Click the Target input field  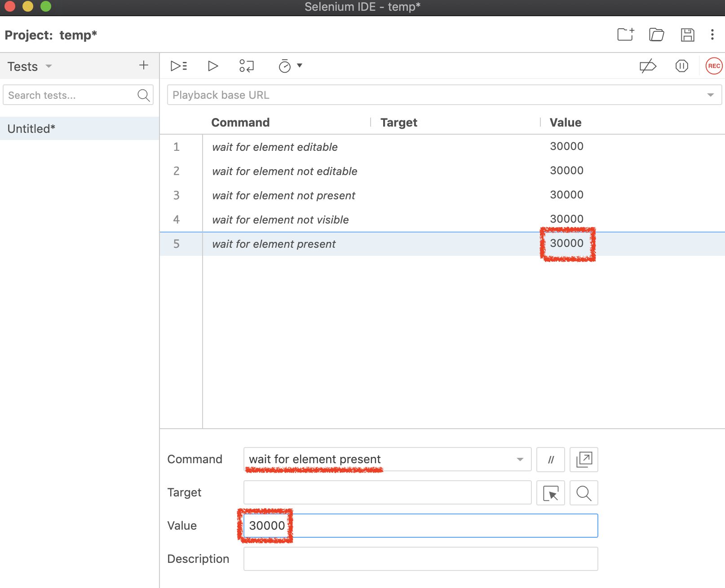pyautogui.click(x=387, y=492)
